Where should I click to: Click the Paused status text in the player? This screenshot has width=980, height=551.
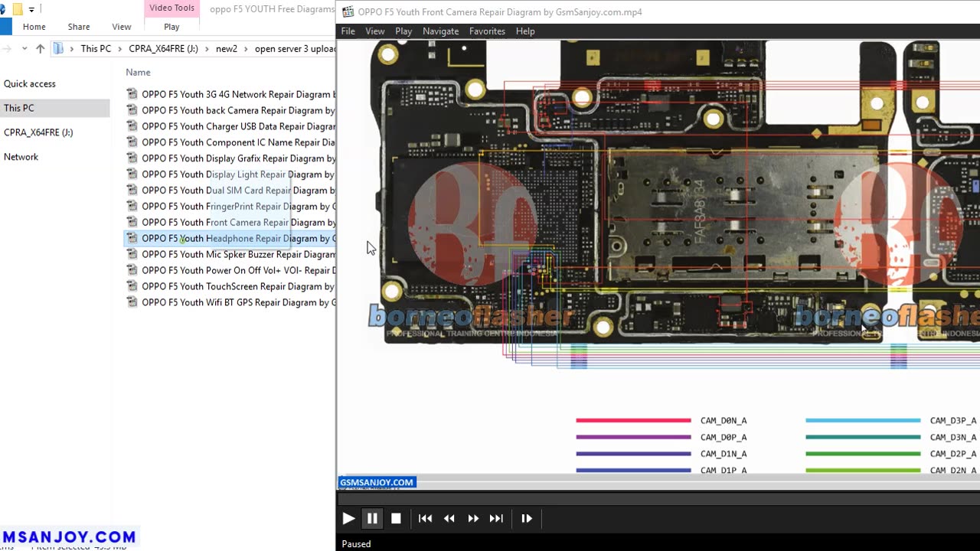click(356, 544)
